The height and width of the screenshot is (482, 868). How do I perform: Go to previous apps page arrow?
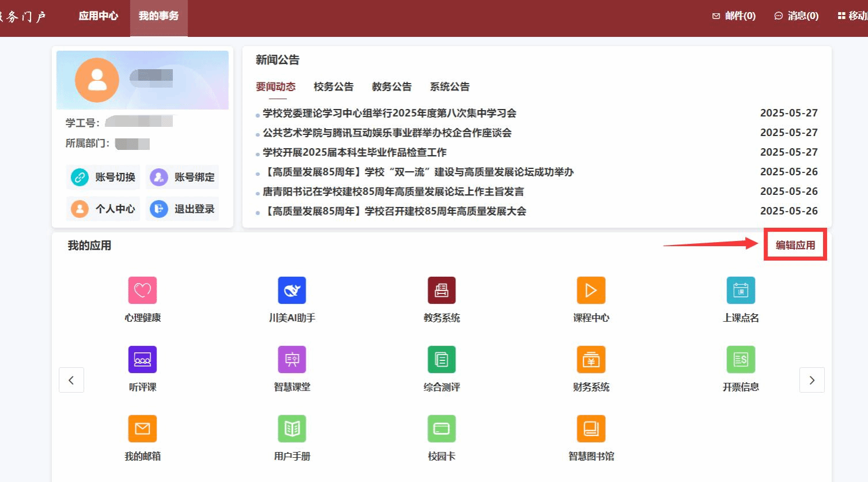pyautogui.click(x=71, y=380)
